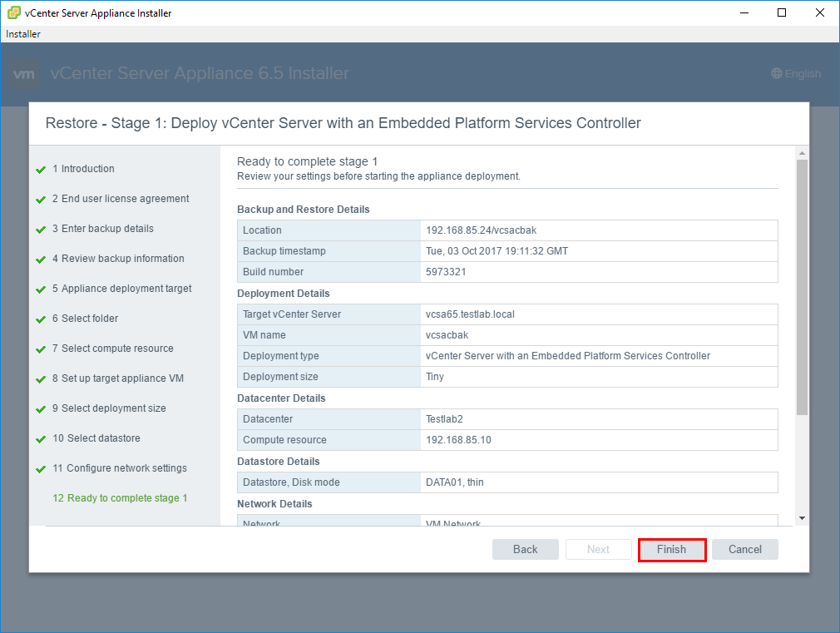Viewport: 840px width, 633px height.
Task: Click the vertical scrollbar thumb
Action: 802,287
